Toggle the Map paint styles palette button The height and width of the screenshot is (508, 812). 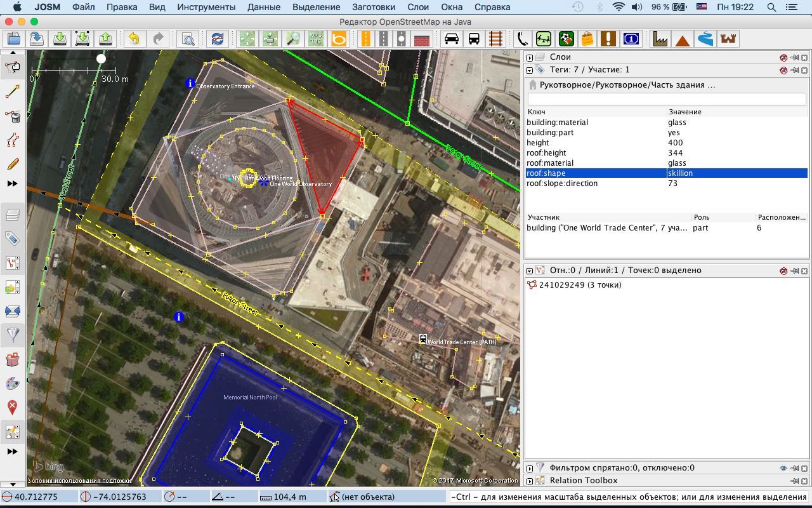(13, 384)
